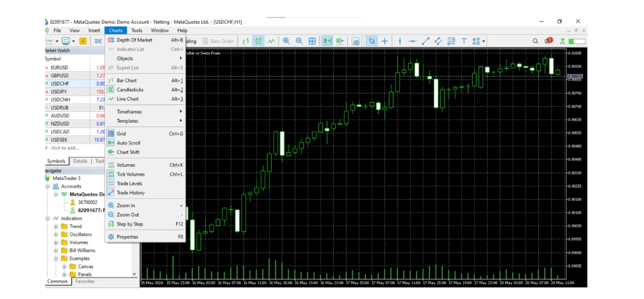Screen dimensions: 644x299
Task: Toggle Auto Scroll menu option
Action: [128, 143]
